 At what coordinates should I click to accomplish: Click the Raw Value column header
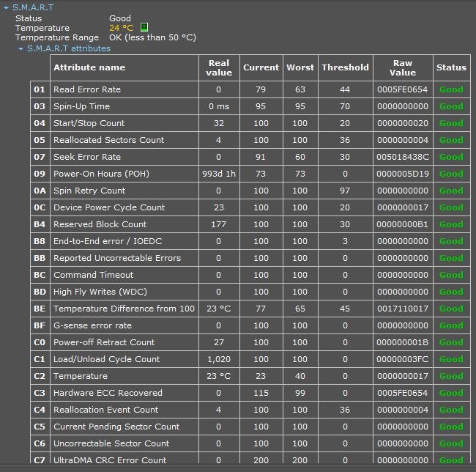pyautogui.click(x=402, y=67)
